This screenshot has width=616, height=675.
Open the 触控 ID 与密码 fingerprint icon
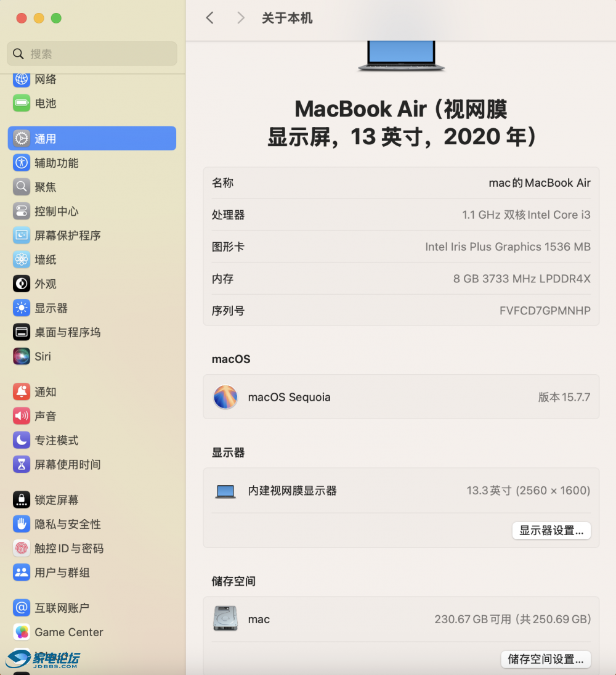click(x=22, y=548)
